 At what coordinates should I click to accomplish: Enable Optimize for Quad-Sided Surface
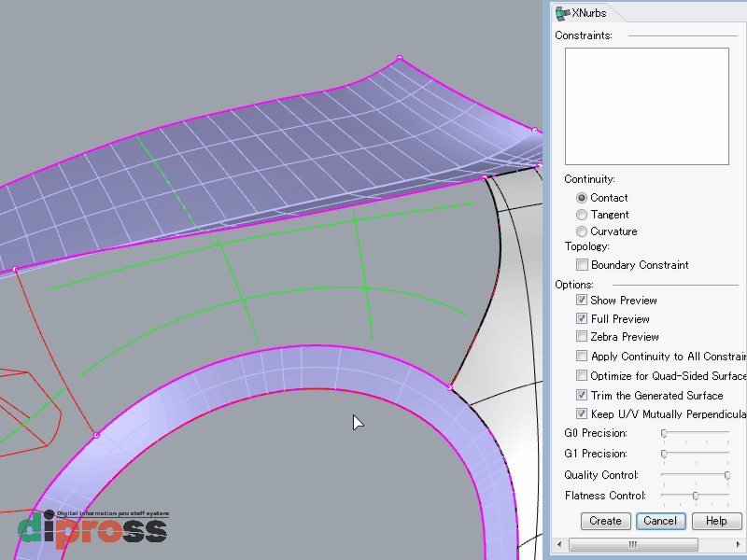[x=582, y=375]
